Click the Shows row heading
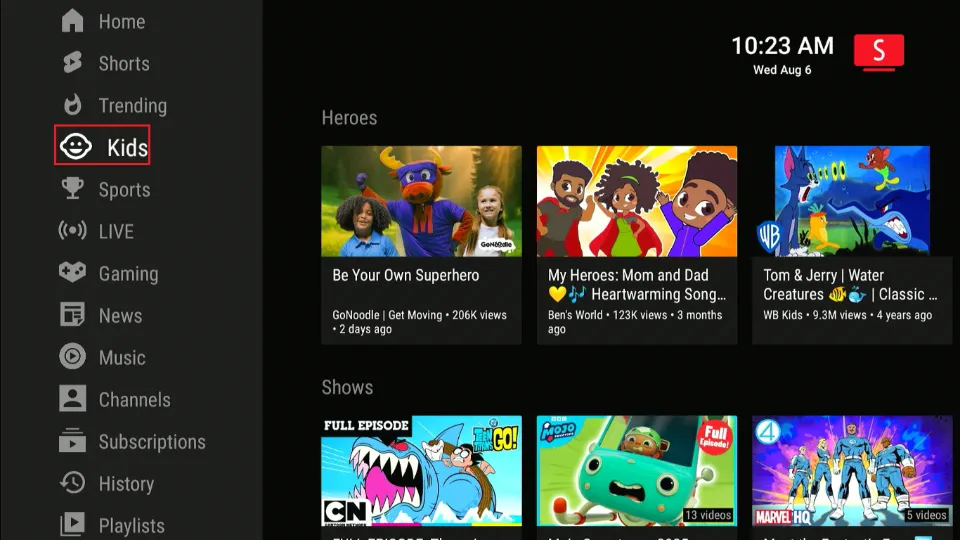This screenshot has height=540, width=960. pos(347,388)
